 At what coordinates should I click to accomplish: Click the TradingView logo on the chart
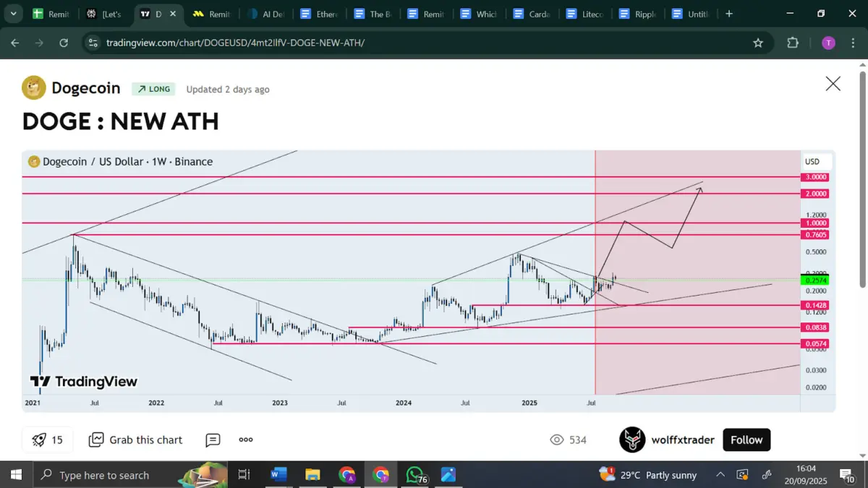(83, 382)
